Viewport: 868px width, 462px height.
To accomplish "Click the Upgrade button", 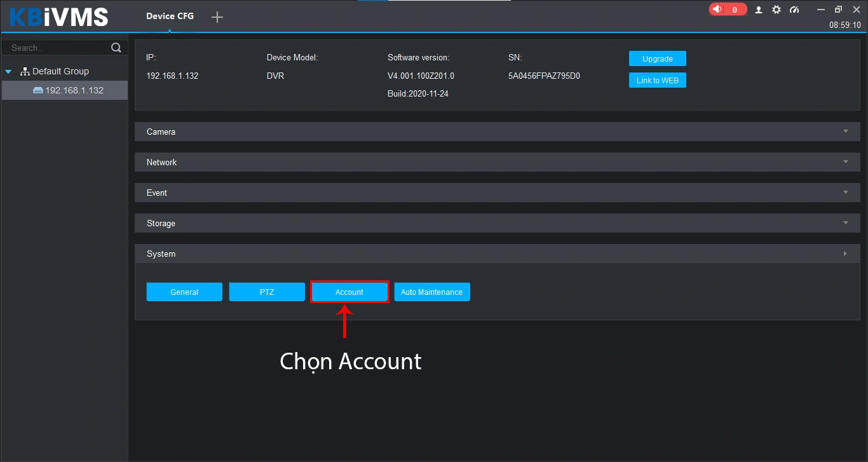I will tap(657, 58).
